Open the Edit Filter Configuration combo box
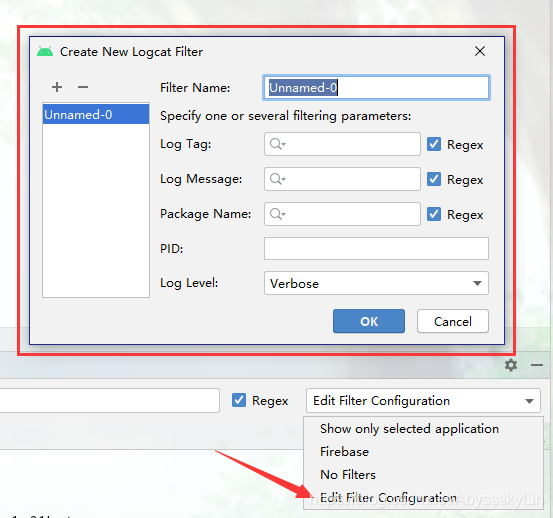The width and height of the screenshot is (553, 518). coord(423,401)
